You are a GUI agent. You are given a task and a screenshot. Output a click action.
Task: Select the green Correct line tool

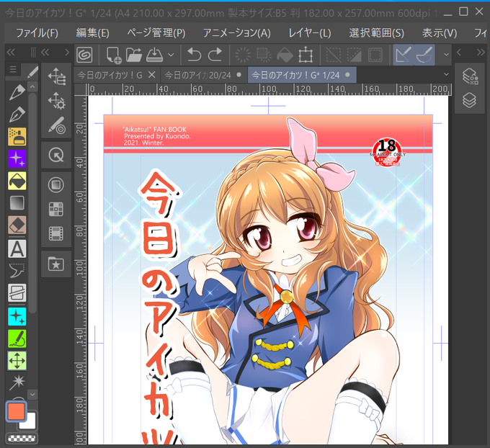point(17,339)
